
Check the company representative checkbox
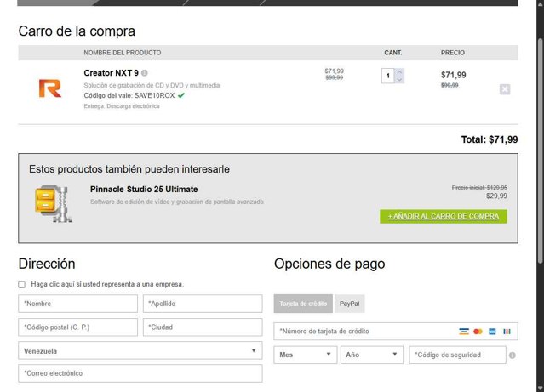[x=22, y=285]
